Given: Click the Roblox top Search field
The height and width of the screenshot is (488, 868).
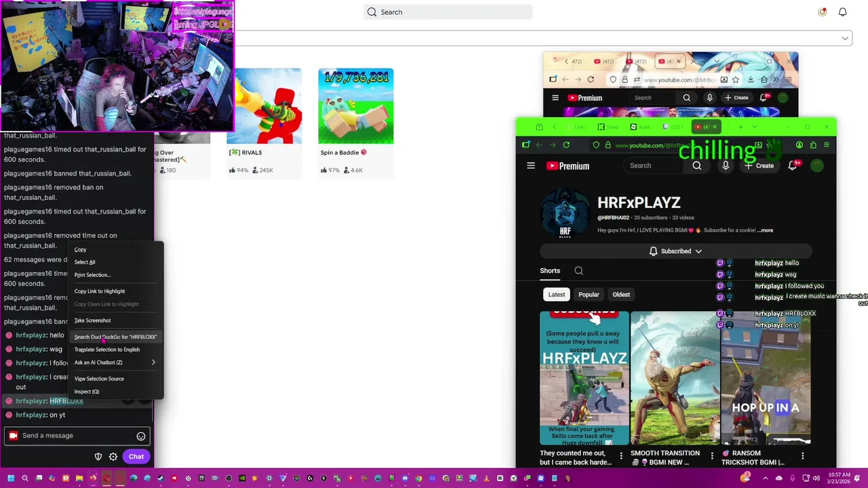Looking at the screenshot, I should [448, 12].
